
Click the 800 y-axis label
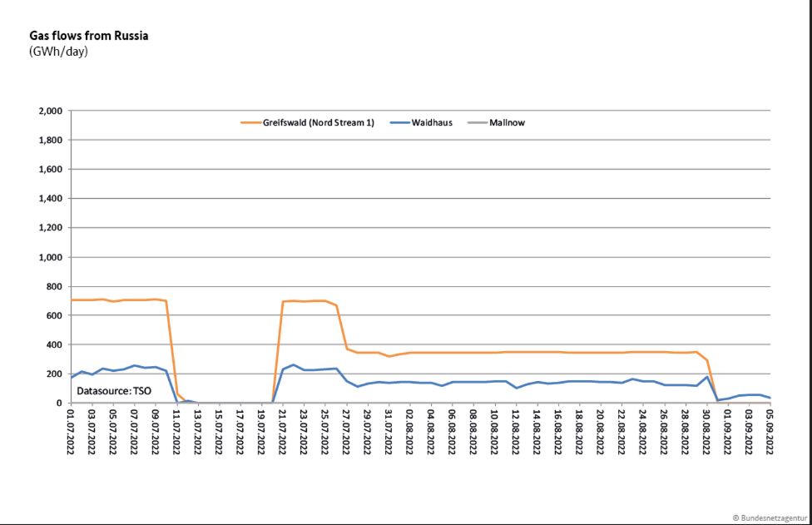click(54, 286)
